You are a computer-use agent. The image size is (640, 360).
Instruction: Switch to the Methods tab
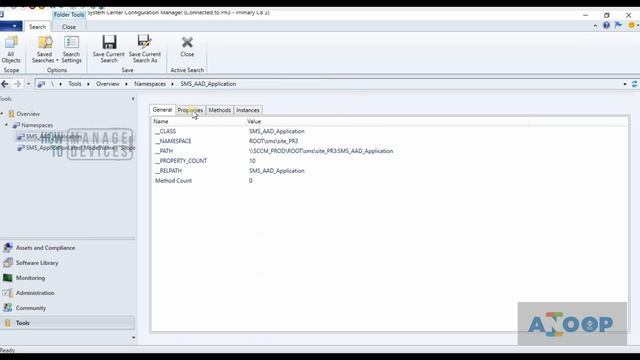220,110
